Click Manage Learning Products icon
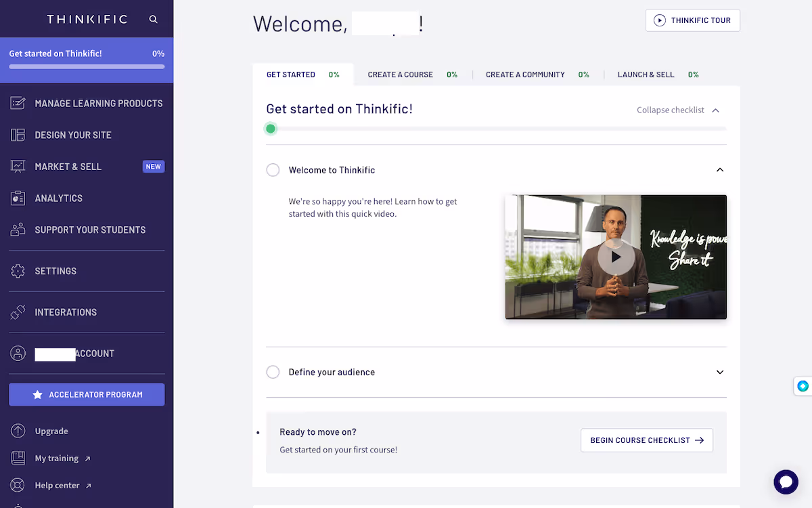 coord(18,104)
